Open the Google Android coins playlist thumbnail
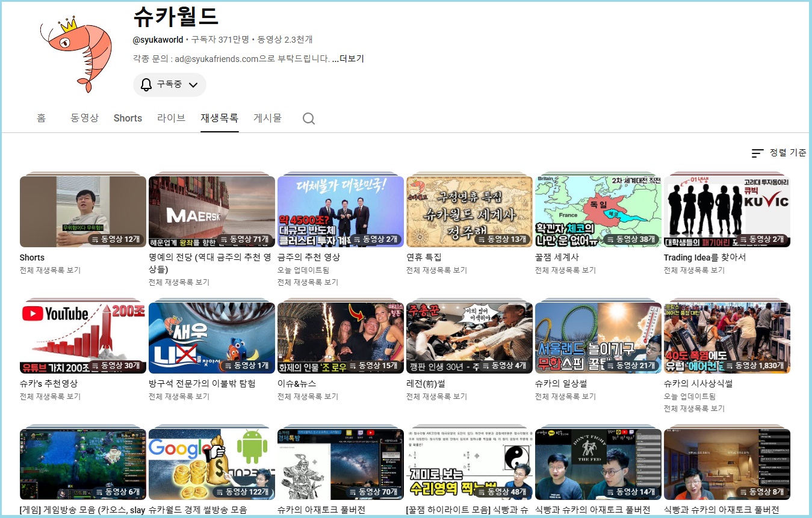 pyautogui.click(x=212, y=464)
